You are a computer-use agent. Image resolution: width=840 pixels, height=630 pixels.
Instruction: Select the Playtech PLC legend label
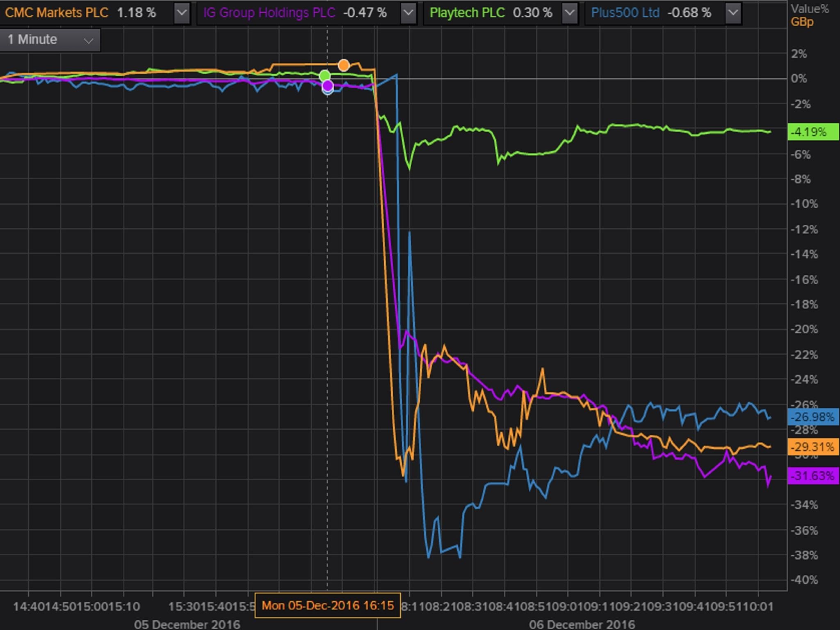coord(467,13)
